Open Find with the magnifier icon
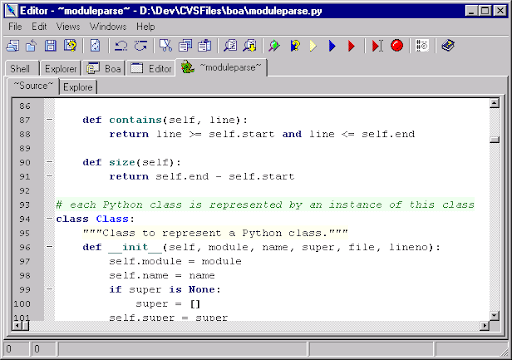This screenshot has height=360, width=512. (230, 46)
